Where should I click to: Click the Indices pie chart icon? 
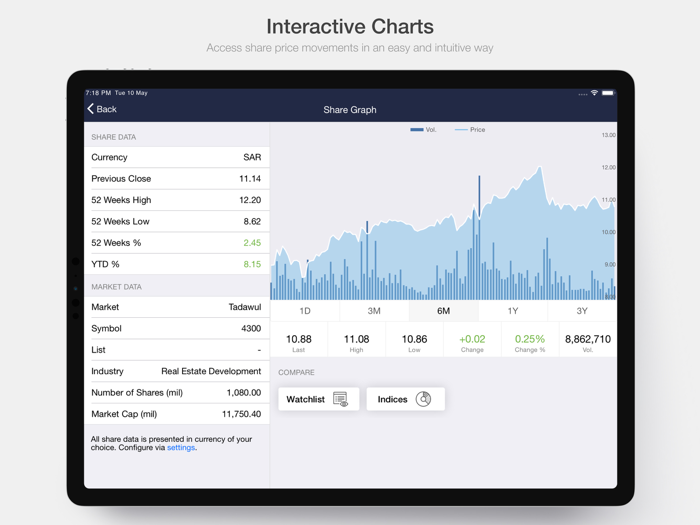pos(423,399)
